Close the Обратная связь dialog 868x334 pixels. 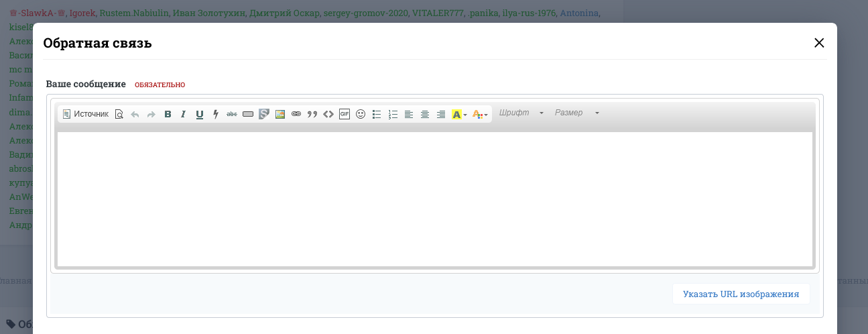pos(818,43)
